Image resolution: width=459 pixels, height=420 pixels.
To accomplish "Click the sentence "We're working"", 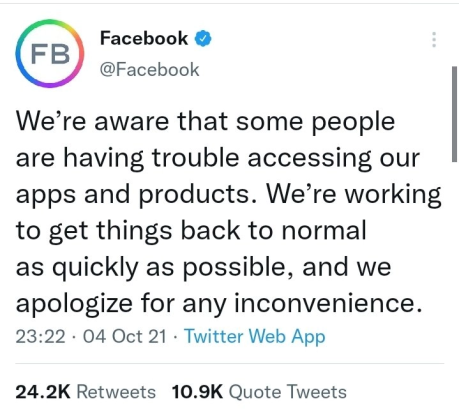I will (353, 195).
